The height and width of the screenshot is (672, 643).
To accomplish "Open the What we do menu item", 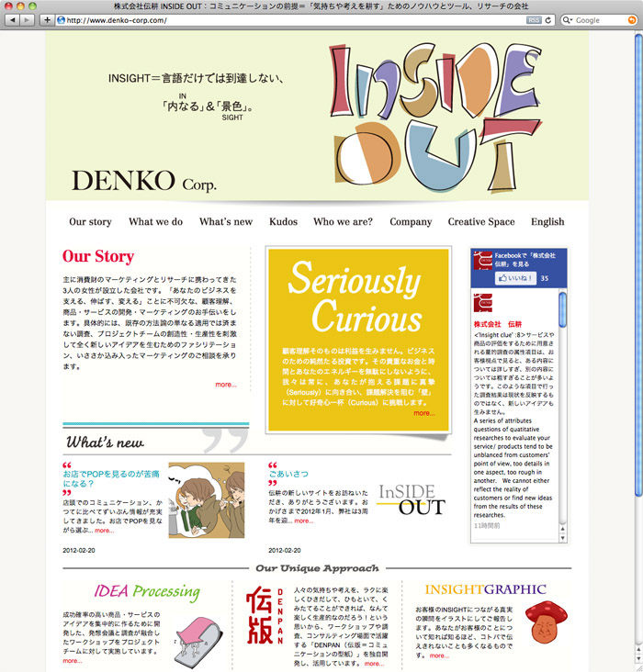I will click(x=156, y=221).
